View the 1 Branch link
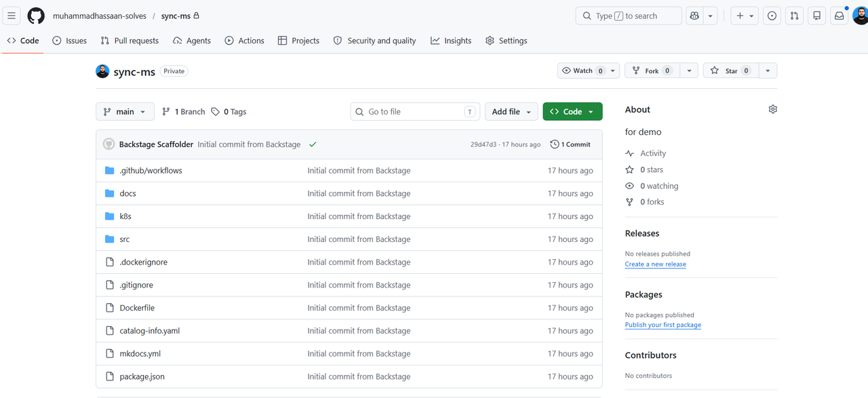Viewport: 868px width, 398px height. point(183,112)
